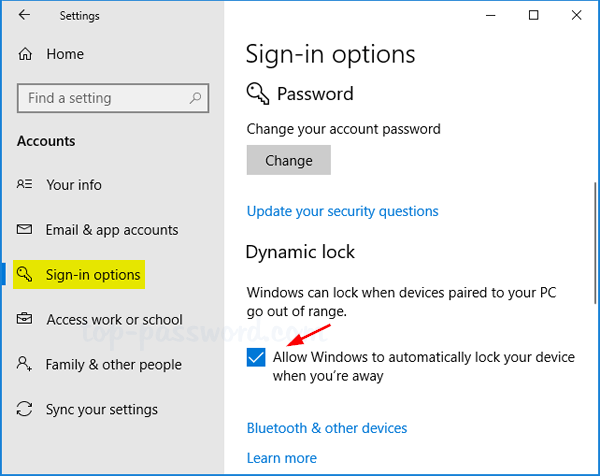Click the Sync your settings arrows icon
Image resolution: width=600 pixels, height=476 pixels.
25,410
